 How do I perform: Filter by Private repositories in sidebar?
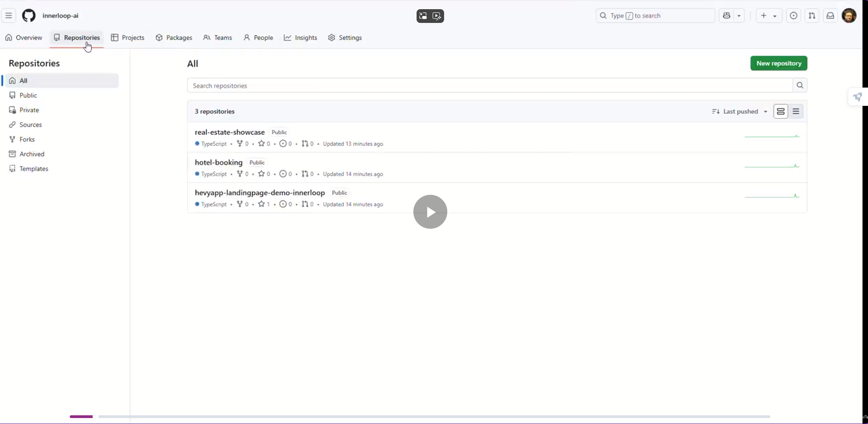(x=61, y=110)
